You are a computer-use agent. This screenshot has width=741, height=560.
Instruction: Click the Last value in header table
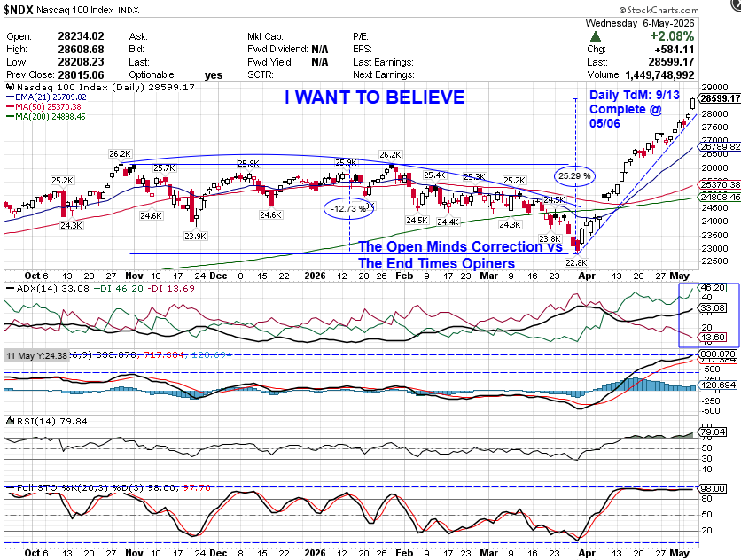point(672,62)
